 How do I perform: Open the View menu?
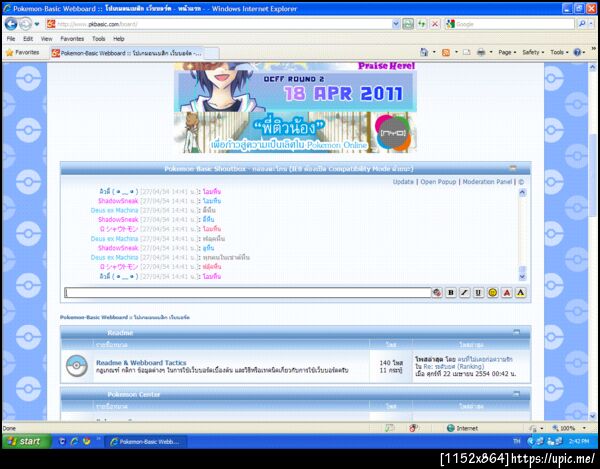pyautogui.click(x=47, y=39)
